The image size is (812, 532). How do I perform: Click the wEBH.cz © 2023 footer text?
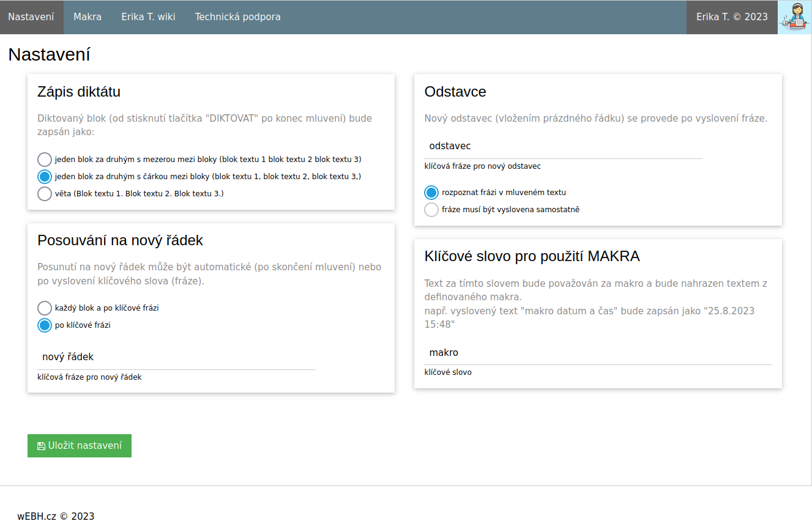[x=56, y=516]
